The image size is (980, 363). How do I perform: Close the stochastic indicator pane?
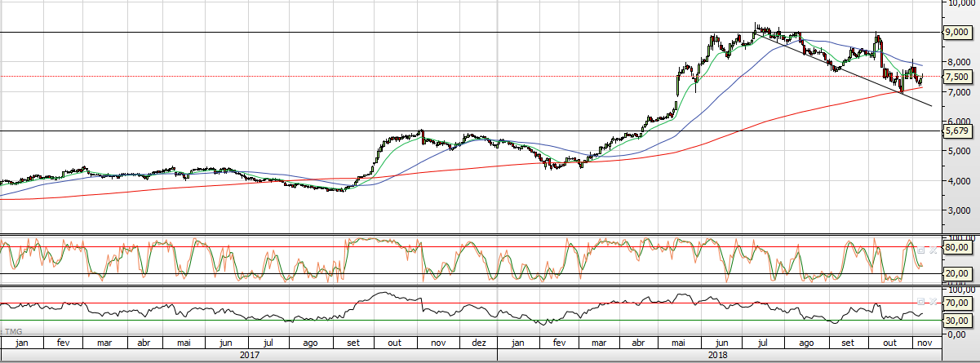click(932, 250)
